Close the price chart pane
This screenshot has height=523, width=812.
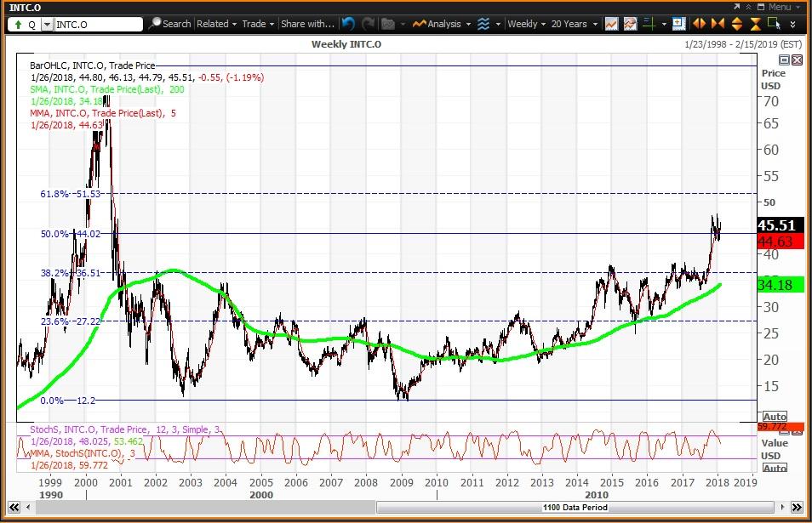click(797, 60)
